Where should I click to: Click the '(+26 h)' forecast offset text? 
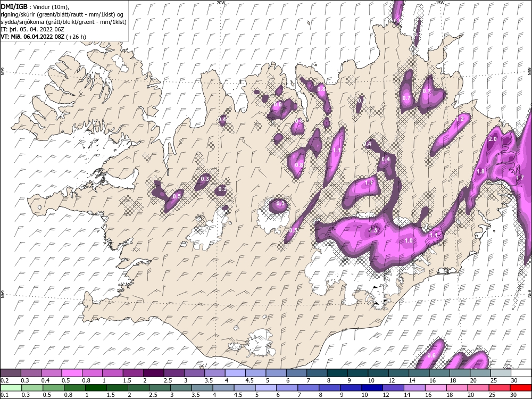[76, 37]
